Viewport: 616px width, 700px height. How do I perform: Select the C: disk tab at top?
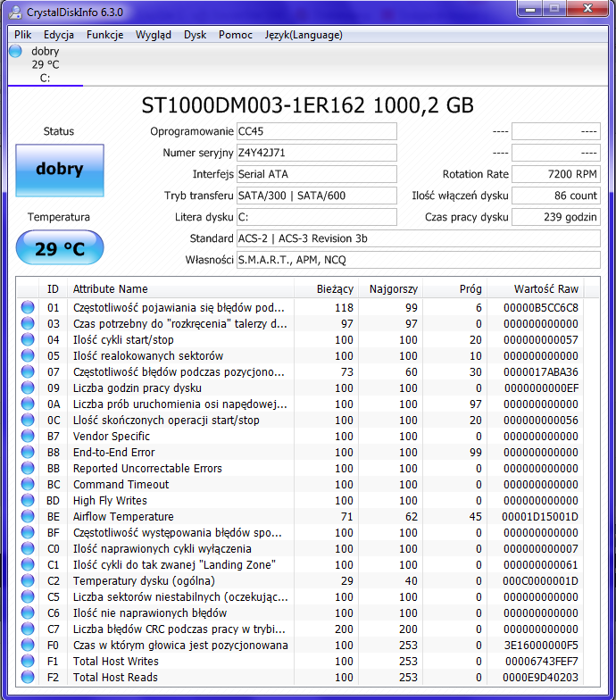pos(45,64)
